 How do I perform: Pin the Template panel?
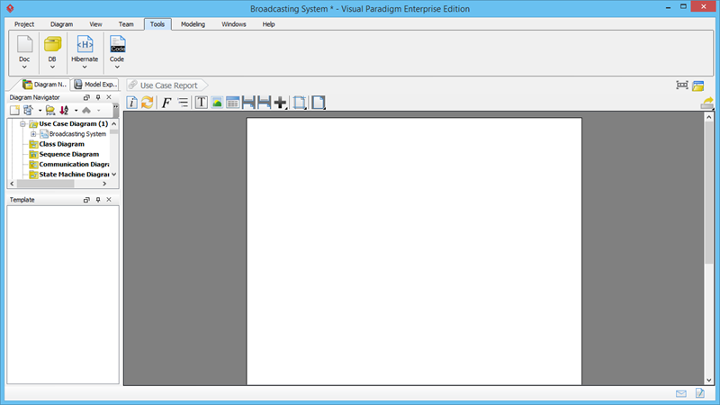(98, 200)
